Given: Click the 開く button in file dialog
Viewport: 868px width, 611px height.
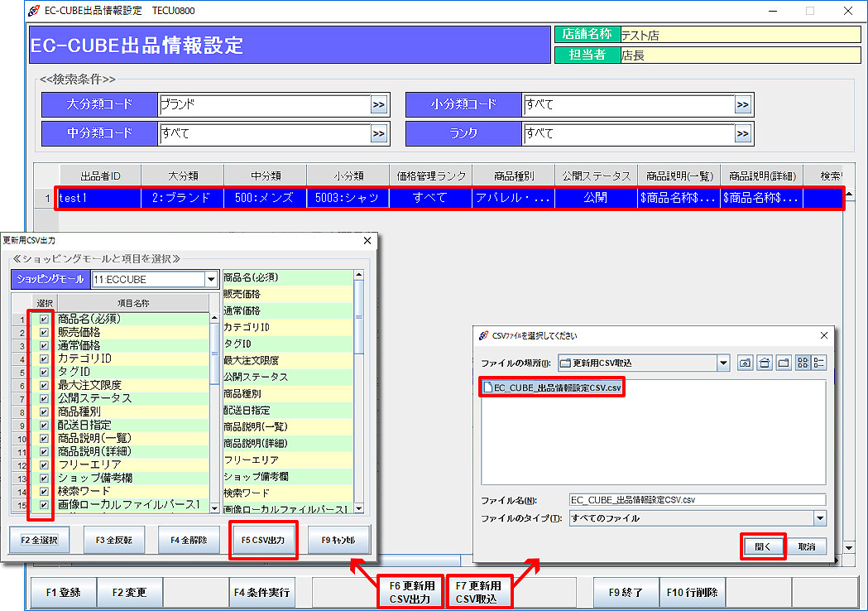Looking at the screenshot, I should coord(762,546).
